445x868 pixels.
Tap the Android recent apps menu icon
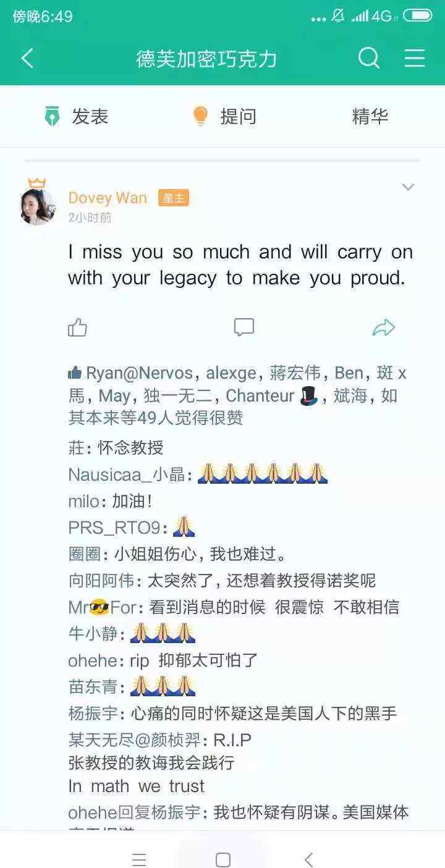click(x=140, y=859)
